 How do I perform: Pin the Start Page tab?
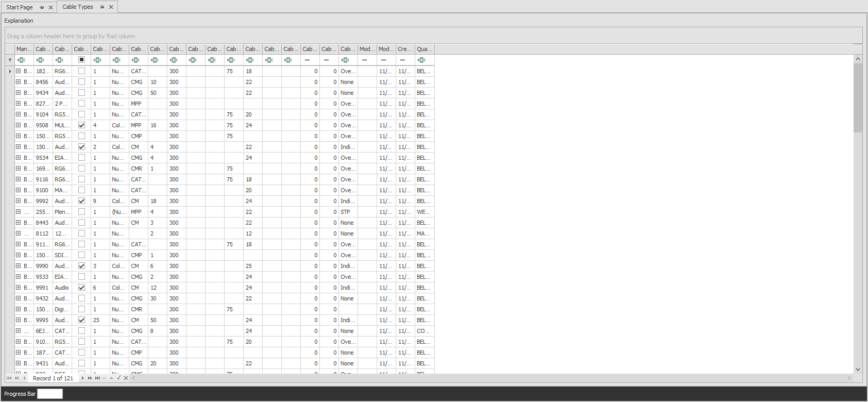42,7
